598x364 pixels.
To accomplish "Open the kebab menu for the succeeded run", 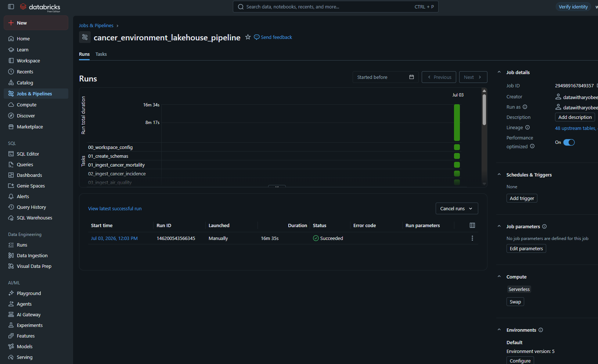I will (472, 238).
